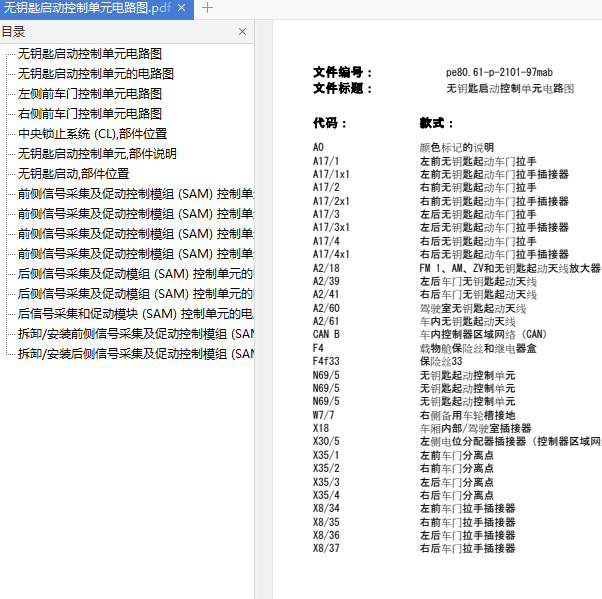Open outline item 无钥匙启动控制单元的电路图
The height and width of the screenshot is (599, 602).
96,74
